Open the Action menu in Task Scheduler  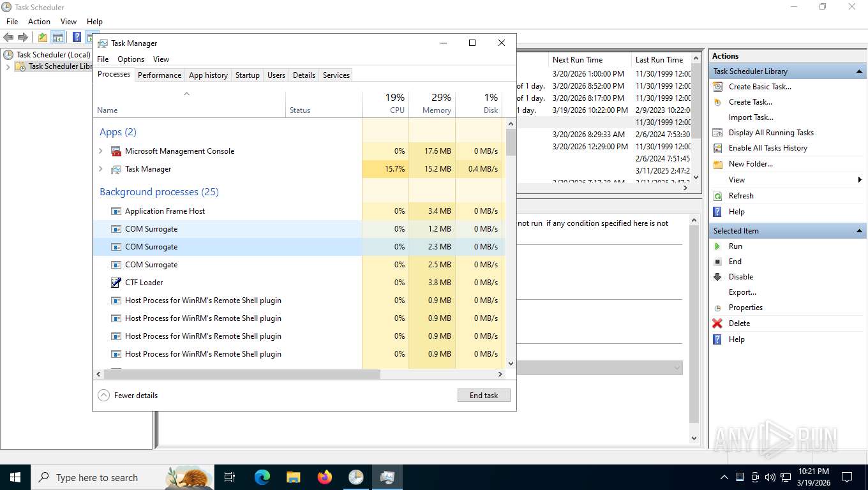39,22
